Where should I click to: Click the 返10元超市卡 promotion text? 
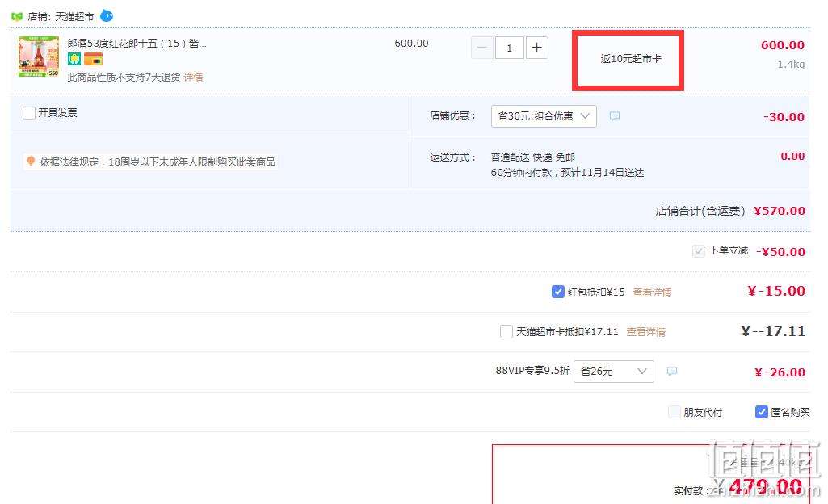click(x=631, y=59)
